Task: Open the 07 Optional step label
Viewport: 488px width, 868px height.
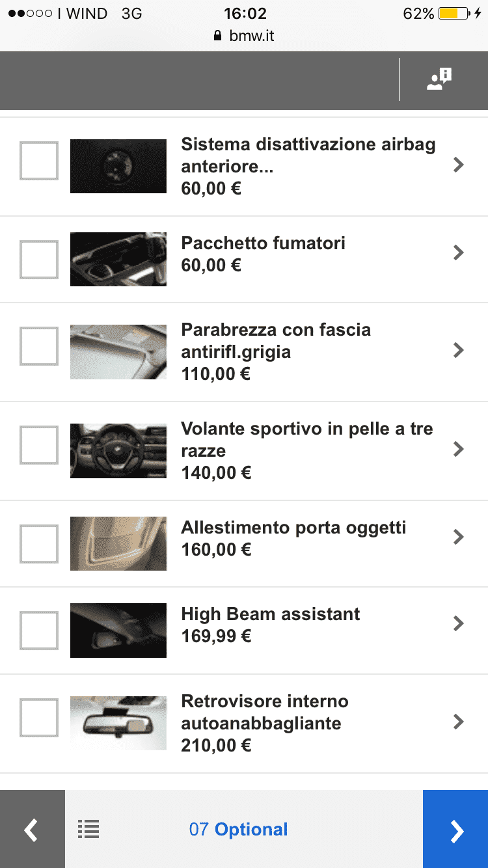Action: coord(238,829)
